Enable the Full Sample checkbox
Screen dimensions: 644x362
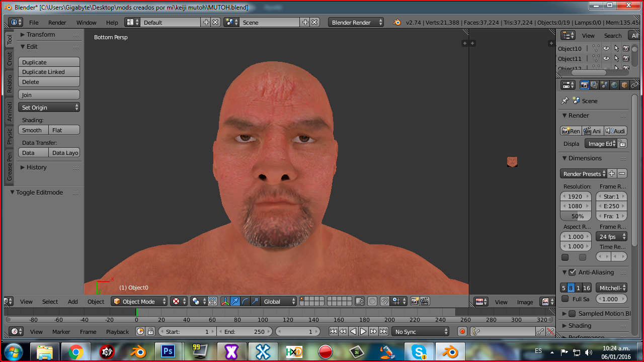pyautogui.click(x=565, y=299)
